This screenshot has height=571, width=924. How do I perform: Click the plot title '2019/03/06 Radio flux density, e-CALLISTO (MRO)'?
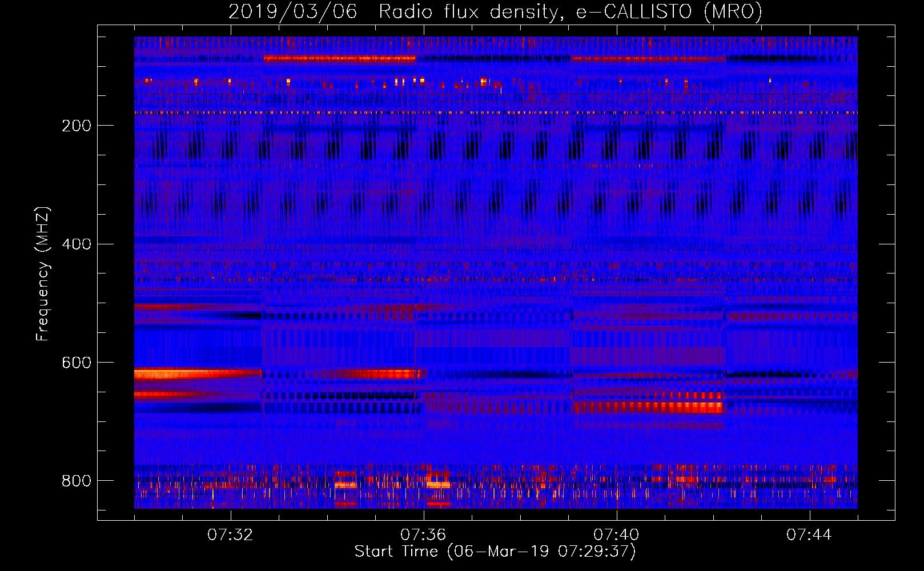pyautogui.click(x=495, y=11)
